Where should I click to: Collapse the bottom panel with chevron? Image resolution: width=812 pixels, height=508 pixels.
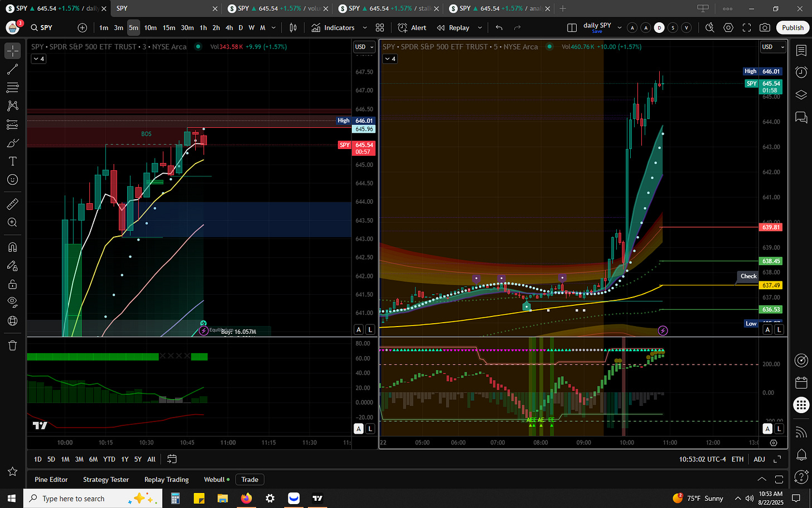[x=762, y=480]
